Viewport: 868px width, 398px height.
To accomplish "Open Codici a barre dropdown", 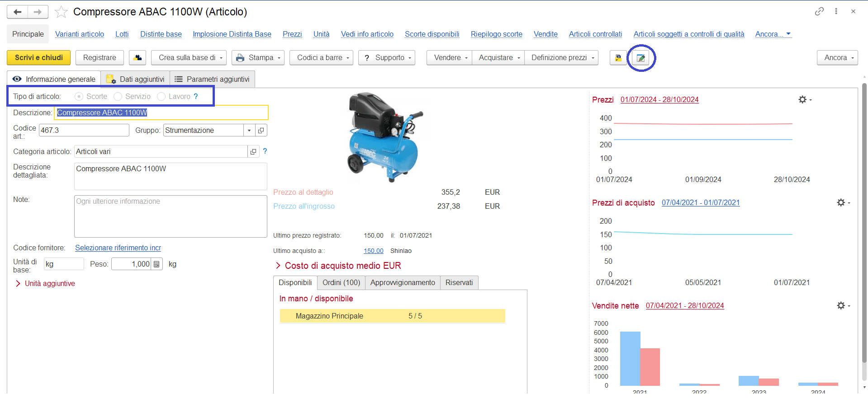I will pyautogui.click(x=321, y=58).
